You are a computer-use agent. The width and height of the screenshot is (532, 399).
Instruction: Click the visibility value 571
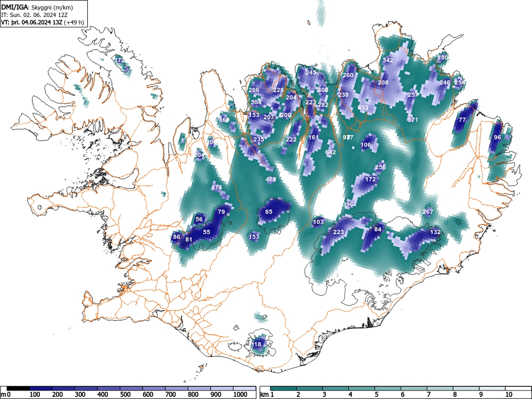point(413,120)
